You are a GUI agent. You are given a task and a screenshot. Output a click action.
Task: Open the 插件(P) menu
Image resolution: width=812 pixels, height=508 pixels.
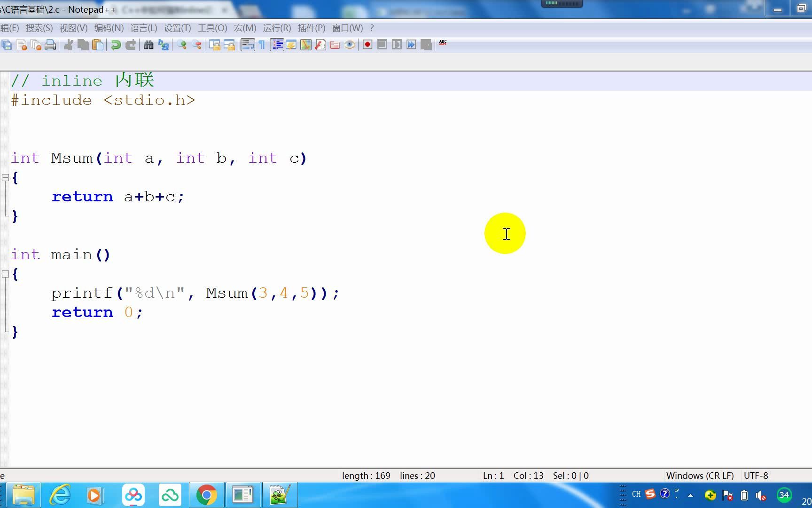[312, 28]
